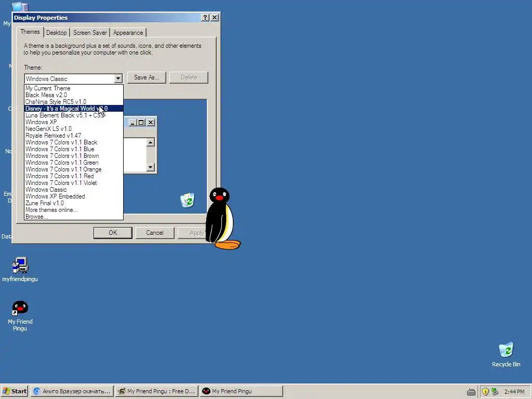Open the Screen Saver tab
532x399 pixels.
point(90,33)
